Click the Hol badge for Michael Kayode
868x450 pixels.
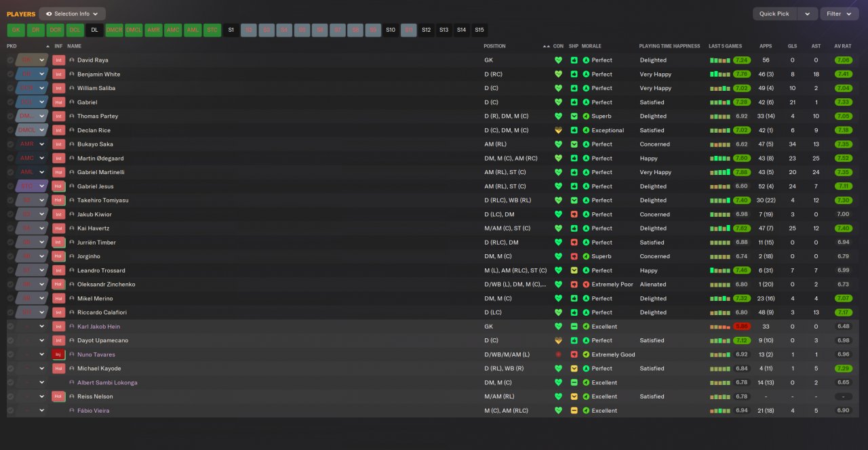point(58,369)
